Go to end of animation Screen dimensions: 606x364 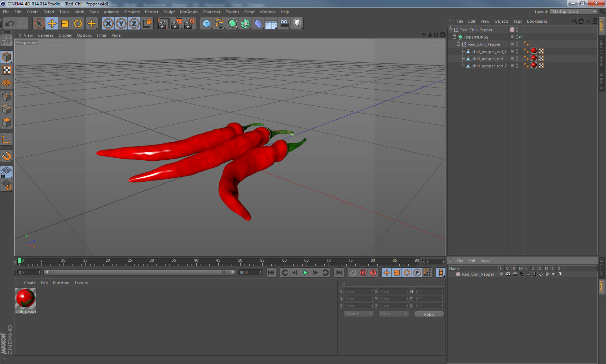pos(339,273)
